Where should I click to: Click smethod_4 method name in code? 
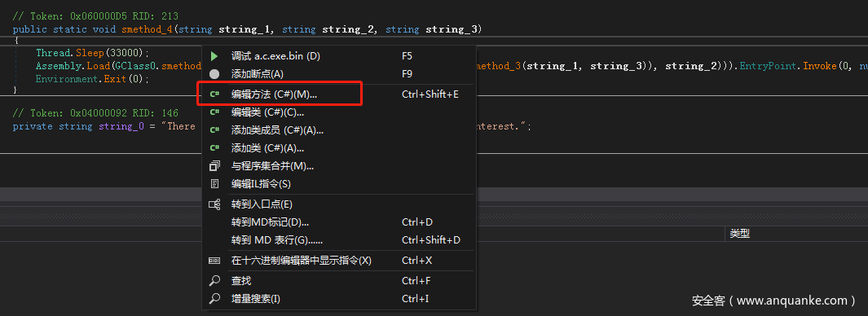coord(148,29)
